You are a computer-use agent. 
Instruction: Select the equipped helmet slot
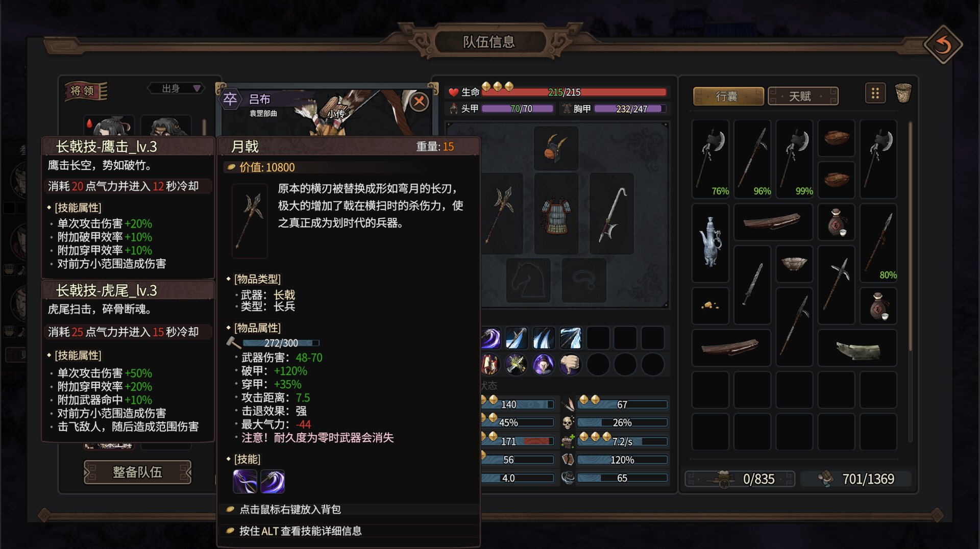(556, 148)
